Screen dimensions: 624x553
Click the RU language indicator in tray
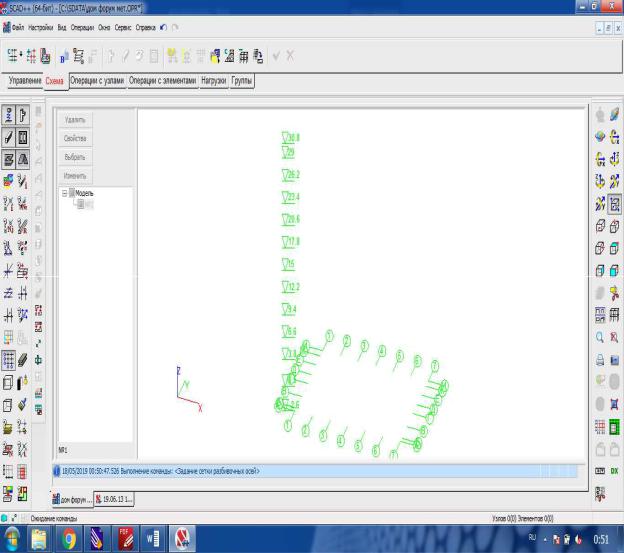pyautogui.click(x=532, y=537)
